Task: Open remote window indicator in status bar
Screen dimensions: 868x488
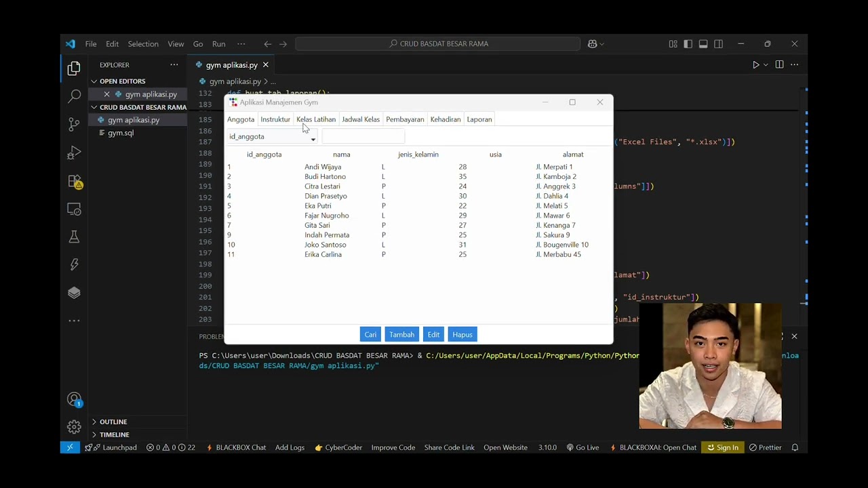Action: point(69,447)
